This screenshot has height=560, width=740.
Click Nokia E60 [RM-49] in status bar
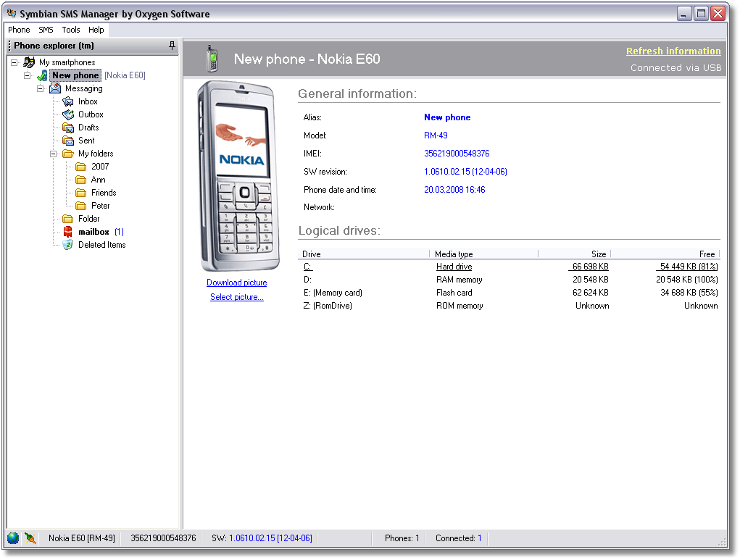(x=82, y=538)
